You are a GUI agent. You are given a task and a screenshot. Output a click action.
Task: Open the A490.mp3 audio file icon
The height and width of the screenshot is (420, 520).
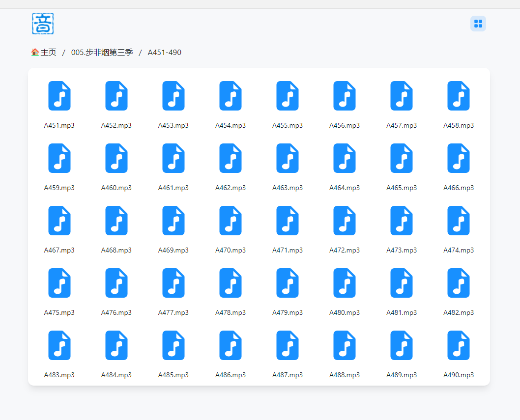coord(459,345)
